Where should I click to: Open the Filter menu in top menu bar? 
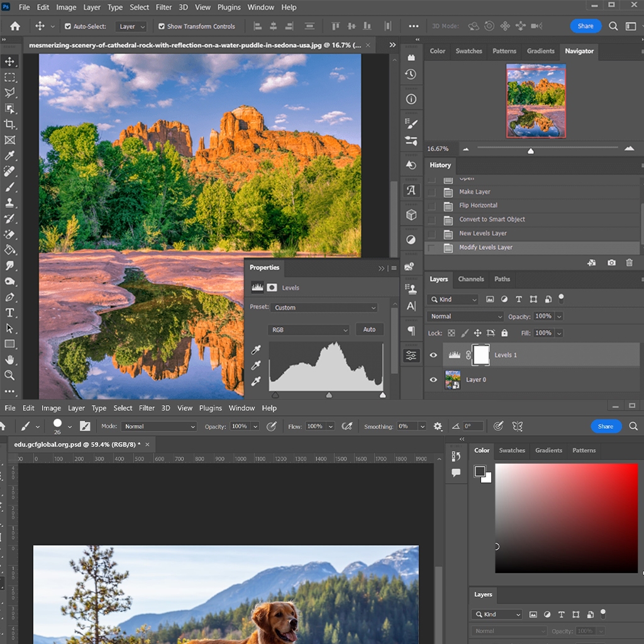(x=164, y=8)
